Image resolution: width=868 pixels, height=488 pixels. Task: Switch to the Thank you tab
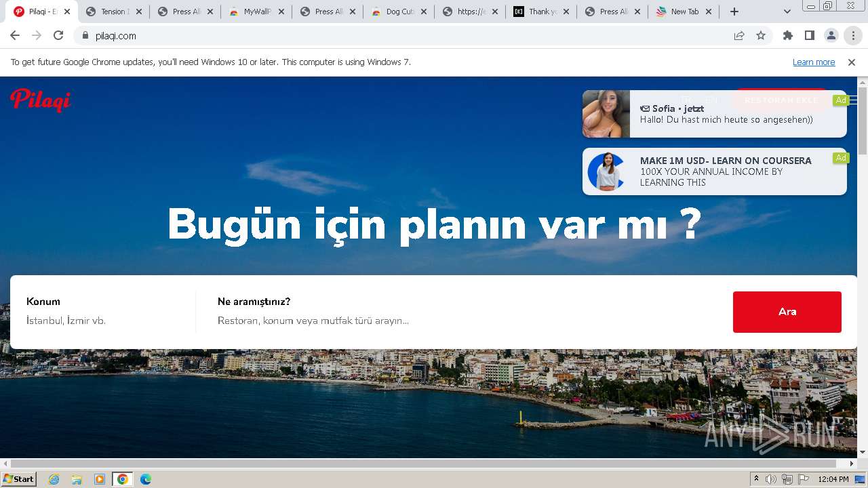(540, 12)
